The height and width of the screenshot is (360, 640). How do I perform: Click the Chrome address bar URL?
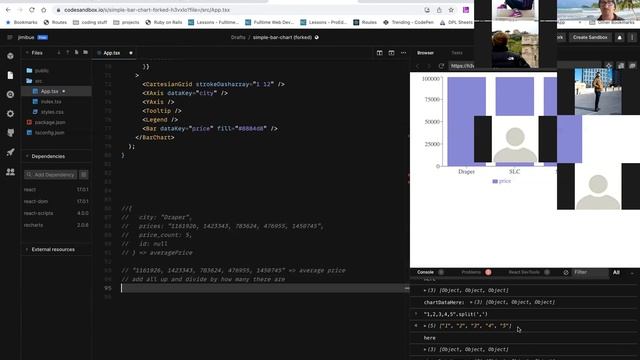tap(147, 10)
